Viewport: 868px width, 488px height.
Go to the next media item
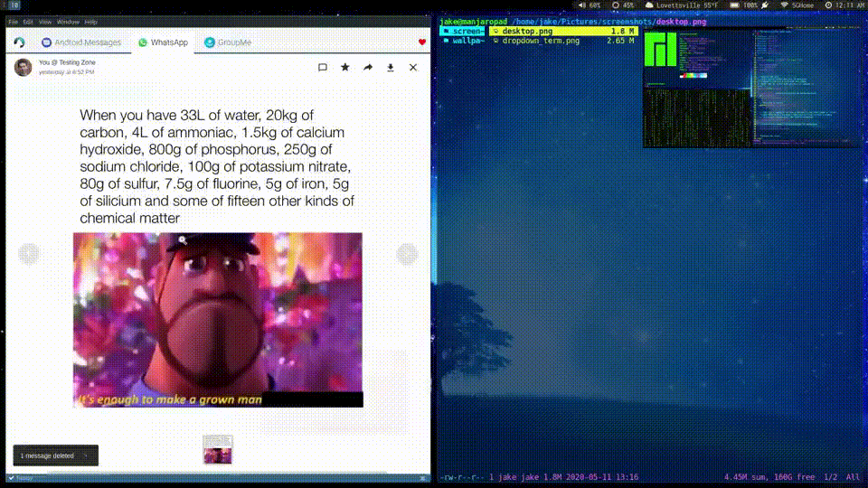click(x=407, y=254)
